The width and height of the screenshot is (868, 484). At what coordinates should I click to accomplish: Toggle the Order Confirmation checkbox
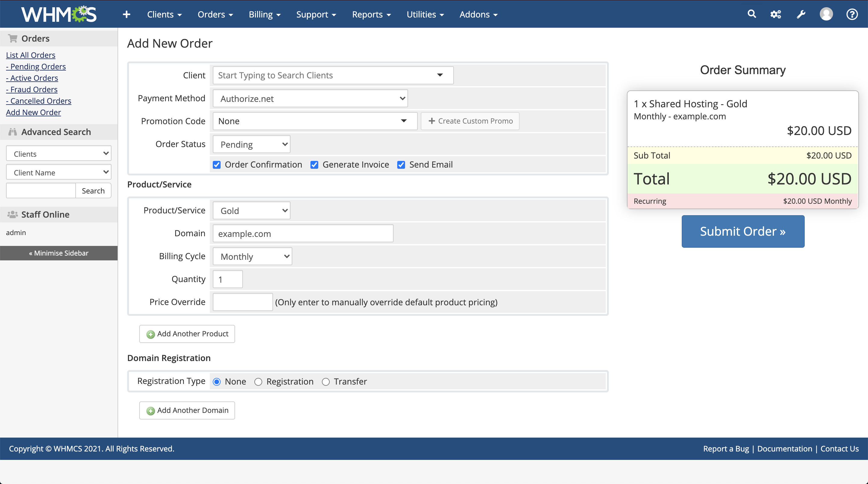coord(217,165)
